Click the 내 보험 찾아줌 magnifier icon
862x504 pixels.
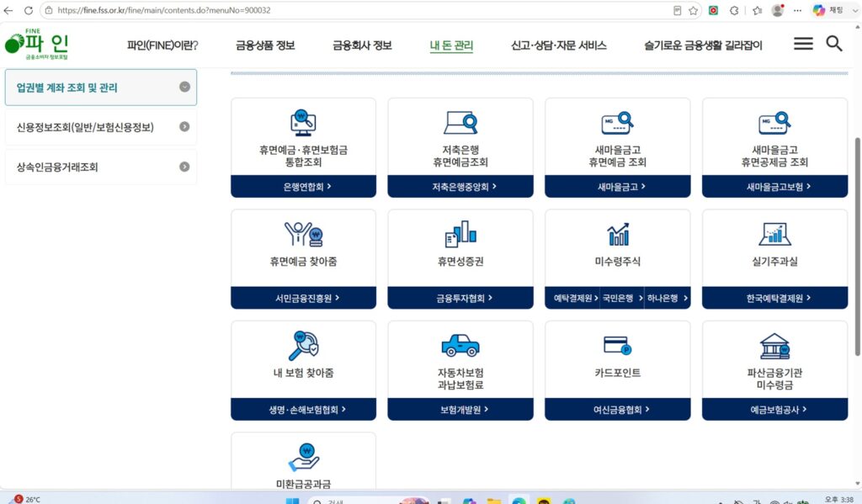click(x=303, y=345)
